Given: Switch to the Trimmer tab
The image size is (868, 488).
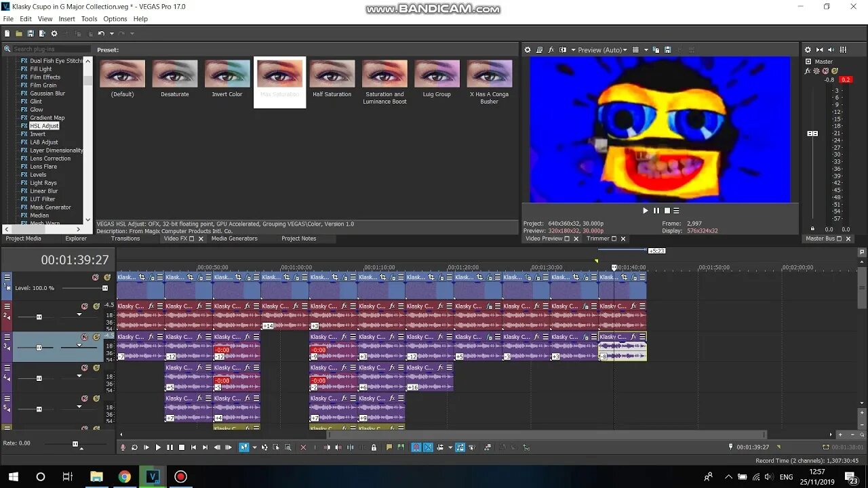Looking at the screenshot, I should coord(598,239).
